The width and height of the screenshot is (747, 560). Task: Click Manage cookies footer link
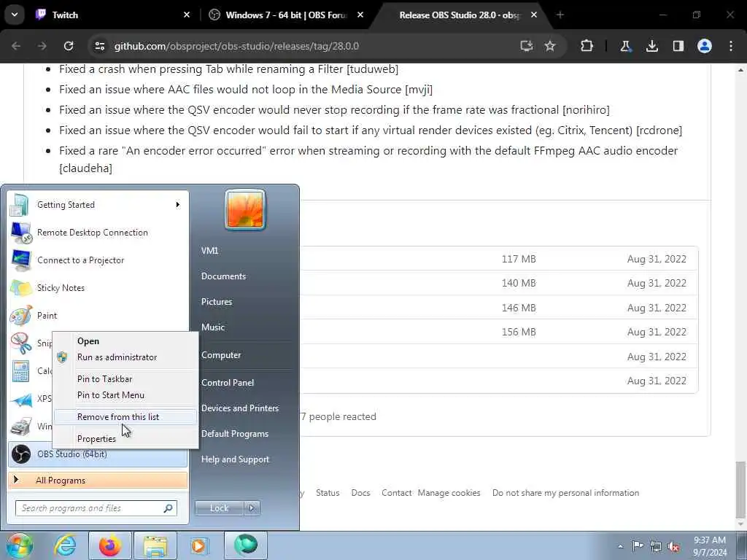pyautogui.click(x=449, y=493)
